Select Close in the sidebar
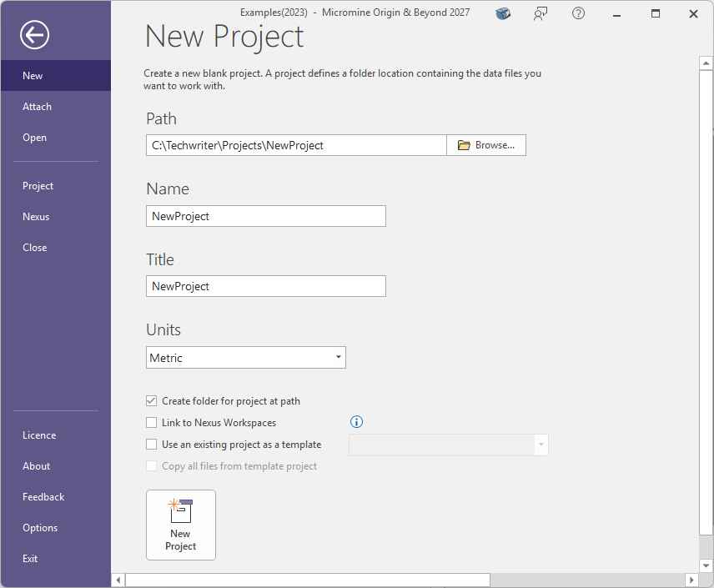This screenshot has width=714, height=588. pyautogui.click(x=56, y=248)
